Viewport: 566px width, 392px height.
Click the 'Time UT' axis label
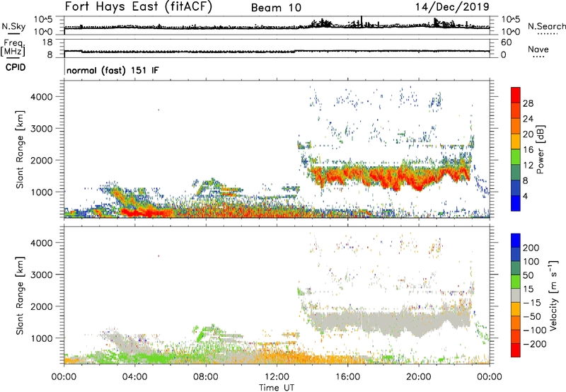pyautogui.click(x=277, y=388)
